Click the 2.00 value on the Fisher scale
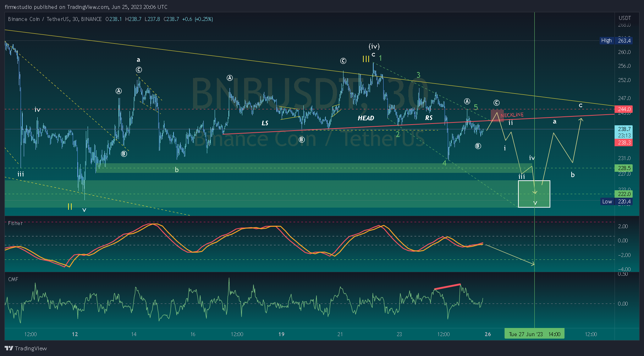Viewport: 644px width, 356px height. [x=623, y=226]
